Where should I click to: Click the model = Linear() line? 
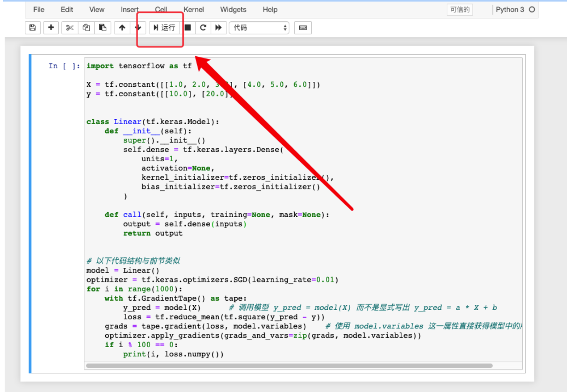tap(123, 270)
